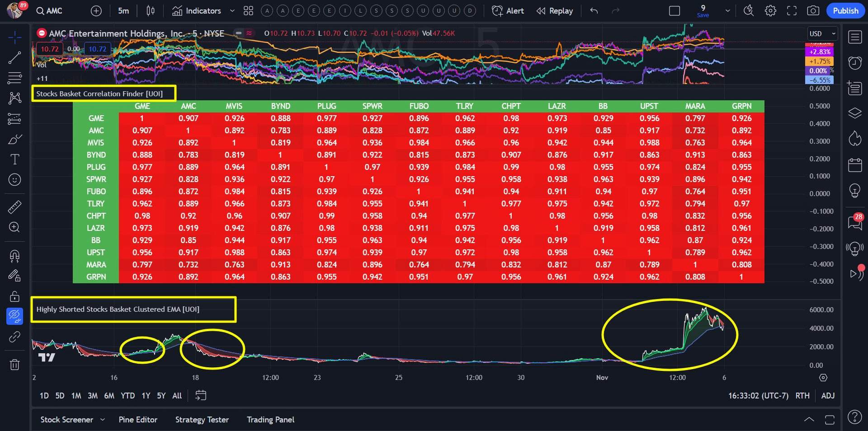Toggle lock all drawing tools
This screenshot has width=868, height=431.
coord(14,296)
